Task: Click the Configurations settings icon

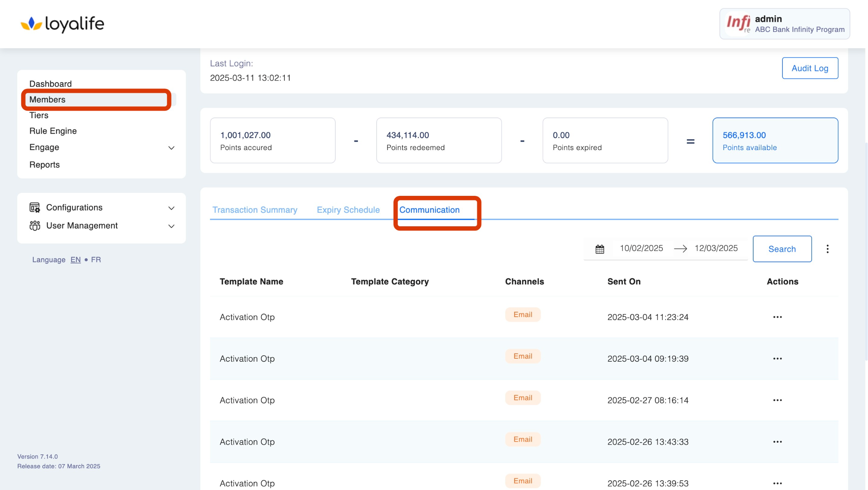Action: tap(35, 207)
